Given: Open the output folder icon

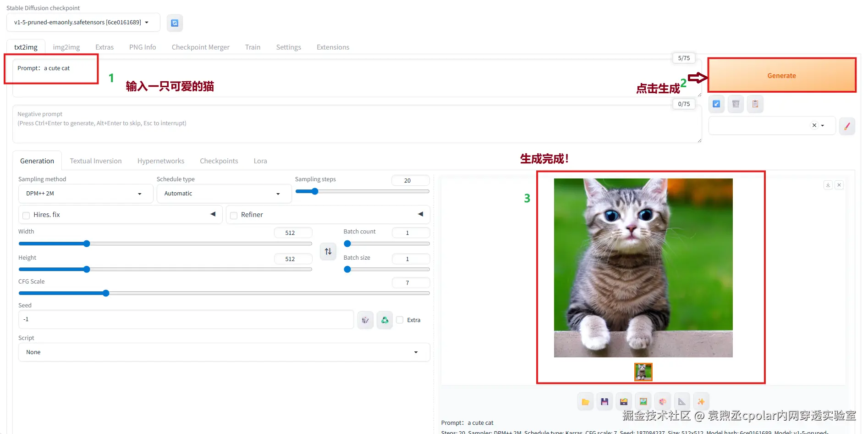Looking at the screenshot, I should click(x=585, y=402).
